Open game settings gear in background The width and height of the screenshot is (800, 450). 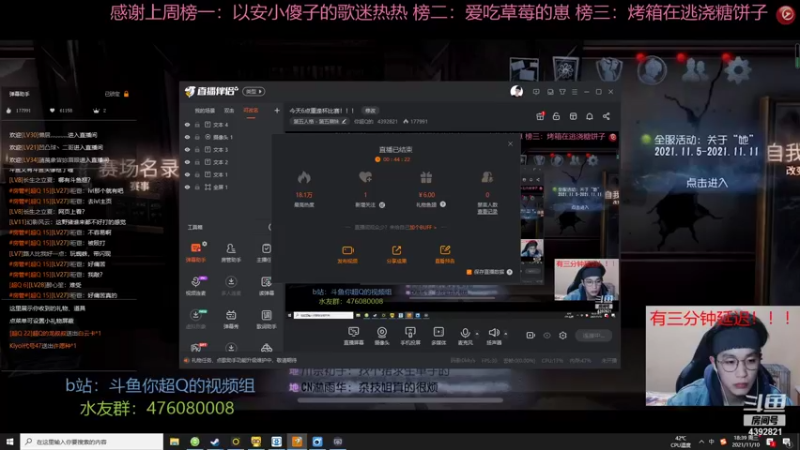(738, 70)
